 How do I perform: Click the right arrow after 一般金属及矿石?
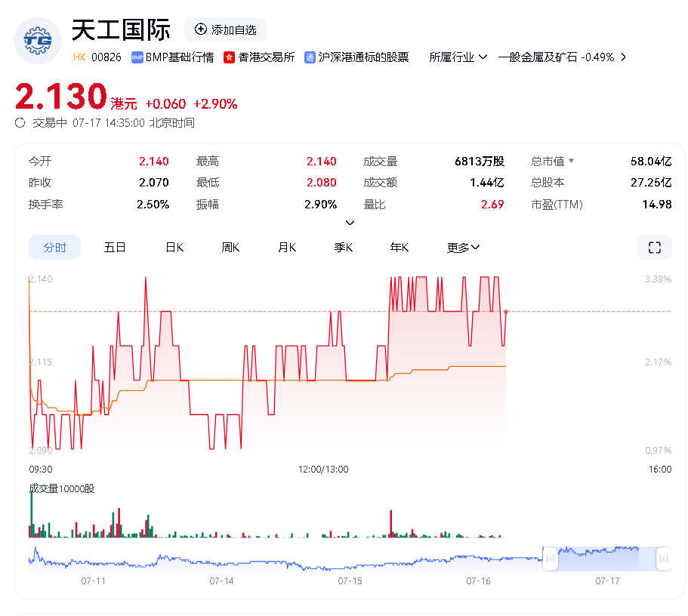(x=623, y=57)
